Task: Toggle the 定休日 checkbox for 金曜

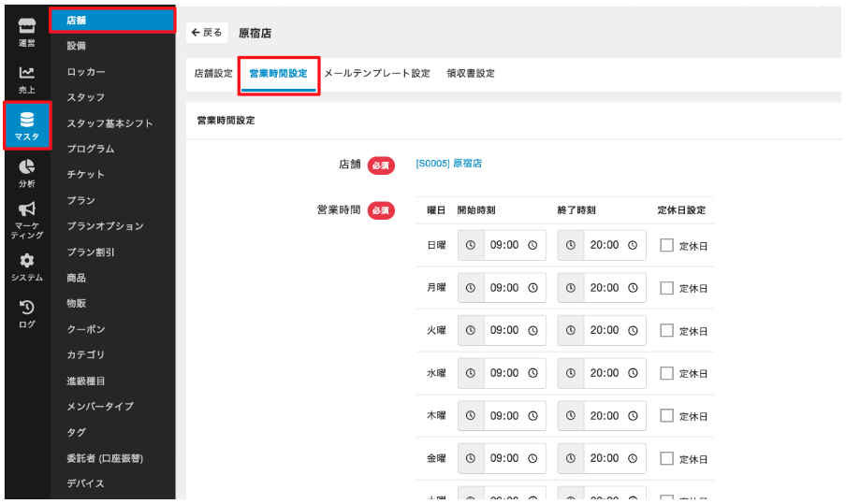Action: [667, 458]
